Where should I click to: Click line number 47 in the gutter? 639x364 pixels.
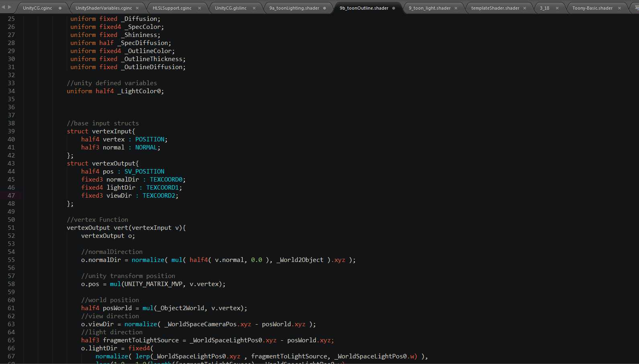(11, 196)
